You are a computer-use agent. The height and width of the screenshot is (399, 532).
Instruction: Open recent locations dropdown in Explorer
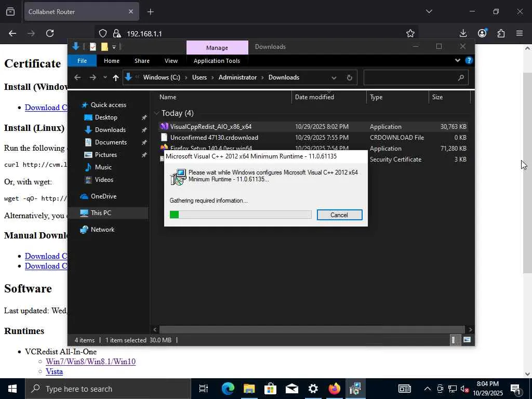tap(105, 77)
